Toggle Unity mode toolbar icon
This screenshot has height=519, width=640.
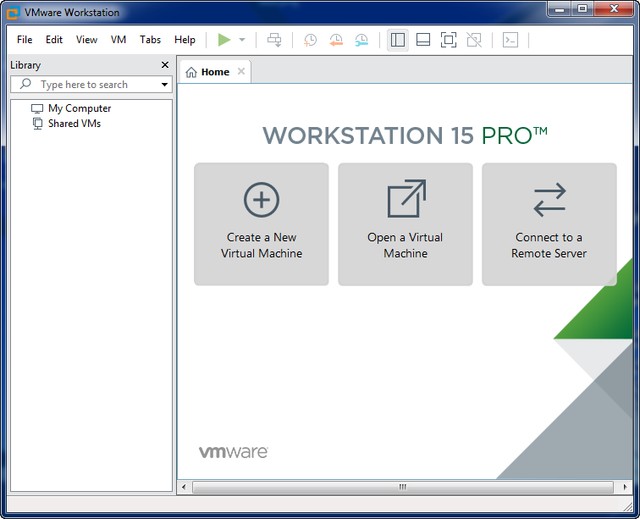(x=474, y=40)
